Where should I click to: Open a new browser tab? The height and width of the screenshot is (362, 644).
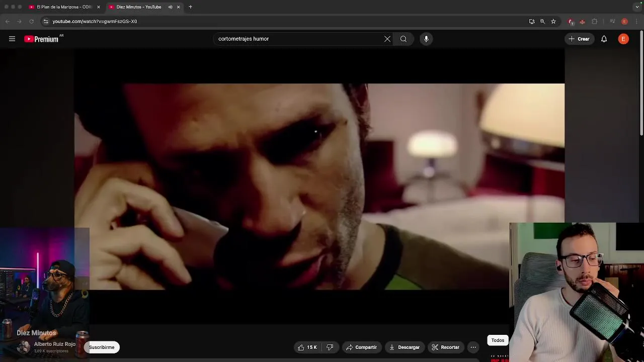click(x=190, y=7)
